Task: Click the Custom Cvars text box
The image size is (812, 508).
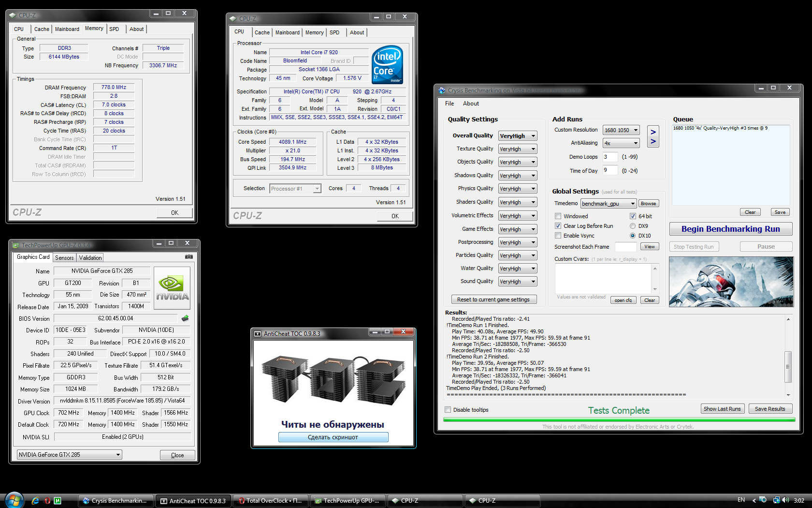Action: 607,278
